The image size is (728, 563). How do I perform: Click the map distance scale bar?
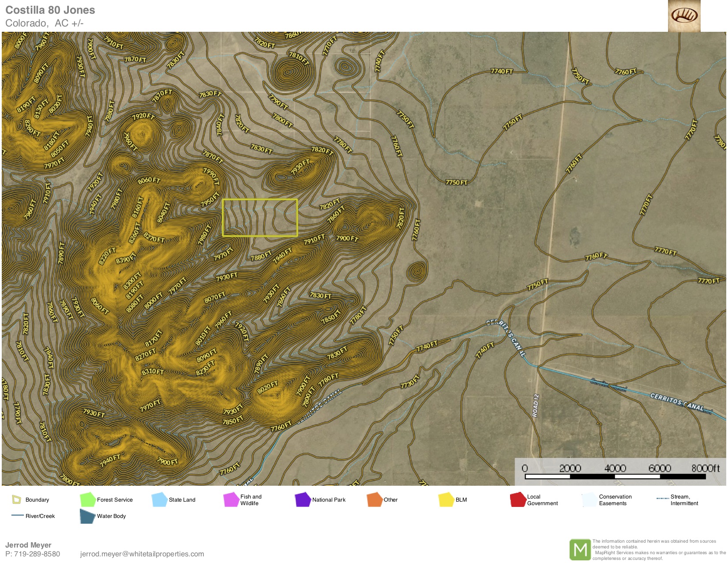click(615, 476)
